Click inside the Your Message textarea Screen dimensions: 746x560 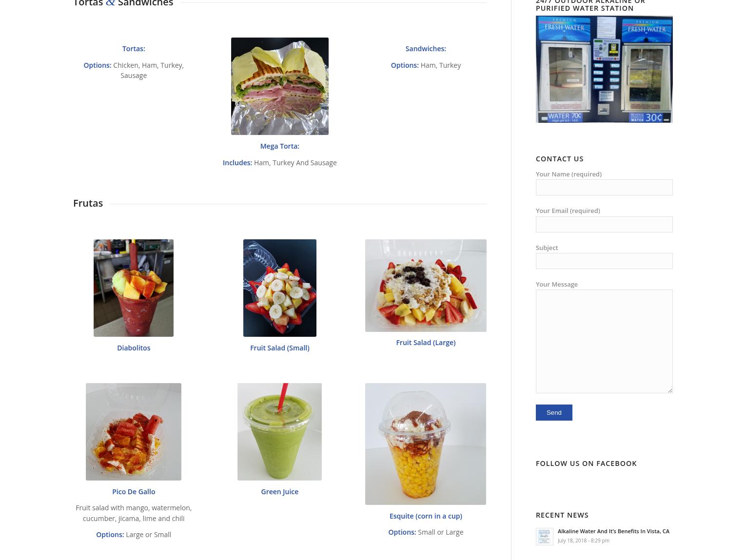point(604,341)
